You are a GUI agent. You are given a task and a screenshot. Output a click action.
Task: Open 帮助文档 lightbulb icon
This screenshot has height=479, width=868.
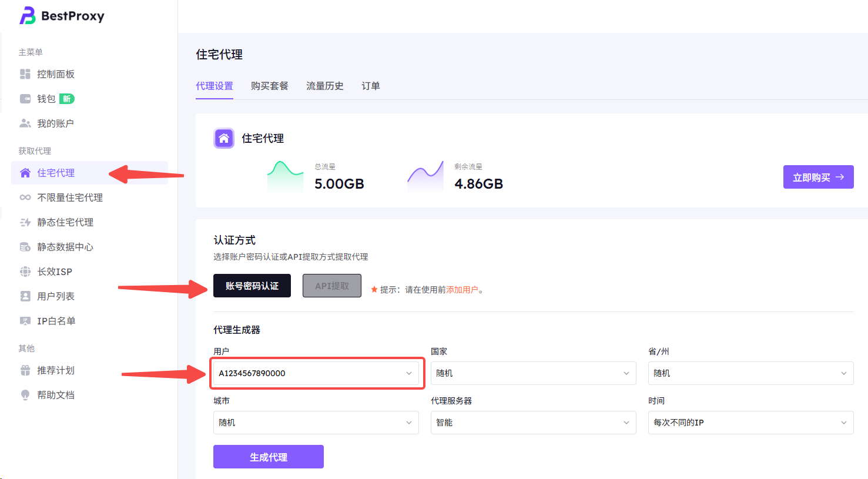coord(25,395)
